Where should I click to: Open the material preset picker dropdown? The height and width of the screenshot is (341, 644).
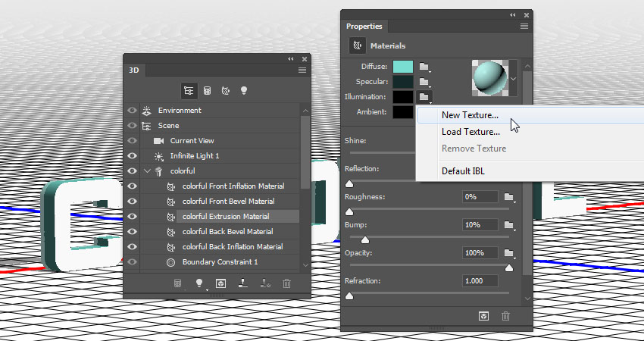pos(514,78)
